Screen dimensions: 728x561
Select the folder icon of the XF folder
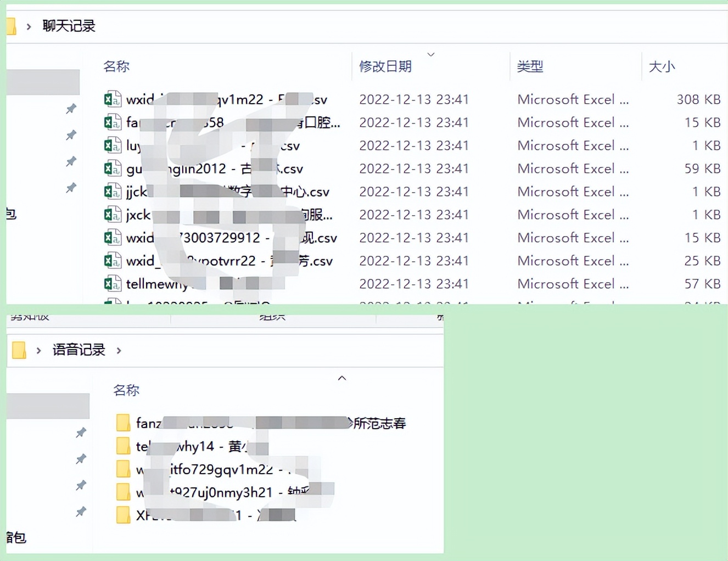[x=123, y=515]
